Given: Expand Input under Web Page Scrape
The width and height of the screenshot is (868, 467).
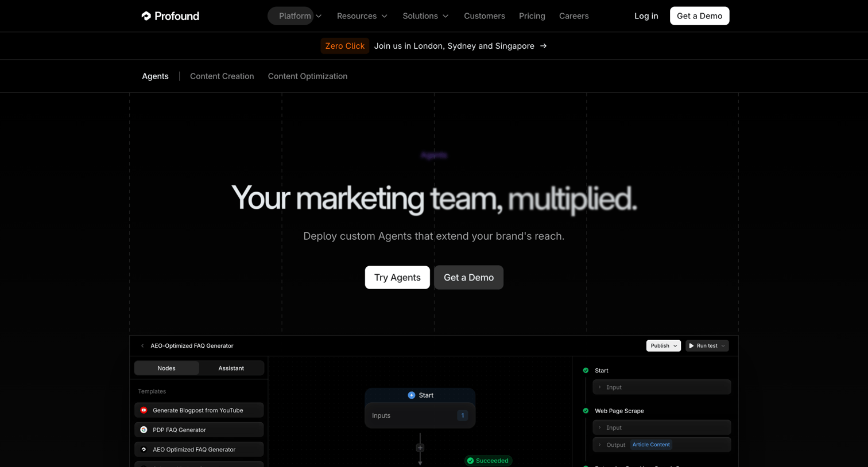Looking at the screenshot, I should pos(662,427).
